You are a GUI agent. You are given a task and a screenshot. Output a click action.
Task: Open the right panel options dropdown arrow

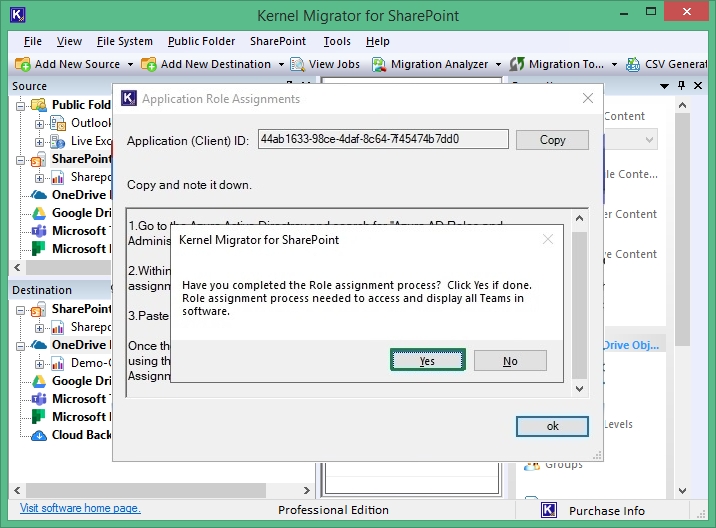pyautogui.click(x=664, y=86)
